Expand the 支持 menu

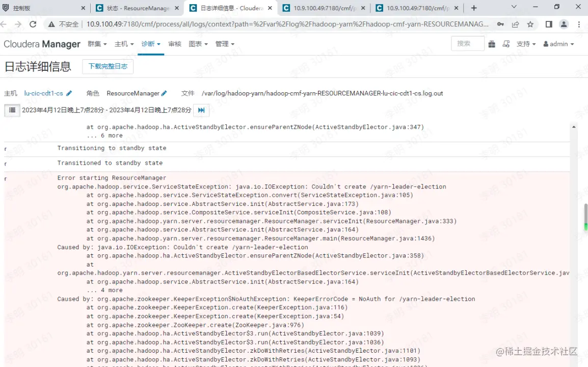(x=526, y=44)
